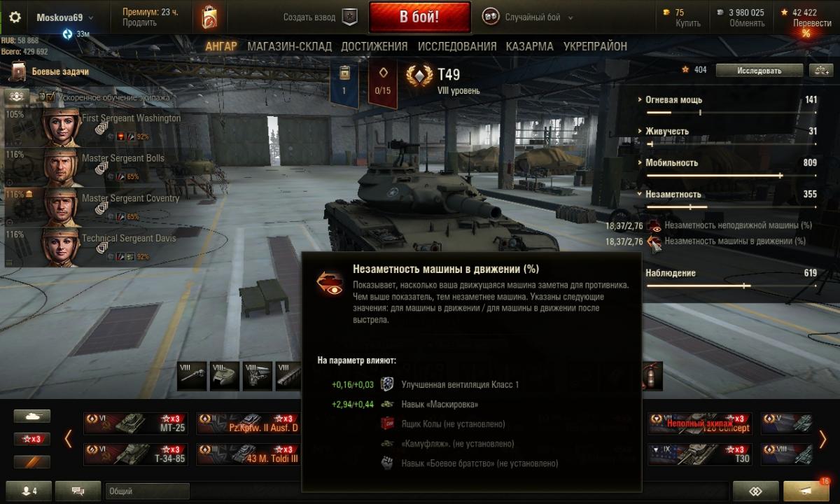Open Магазин-Склад tab
Screen dimensions: 840x504
pyautogui.click(x=289, y=46)
